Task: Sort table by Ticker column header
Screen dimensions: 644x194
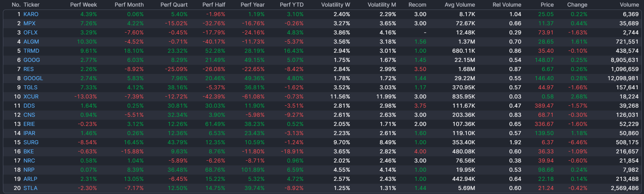Action: [x=31, y=5]
